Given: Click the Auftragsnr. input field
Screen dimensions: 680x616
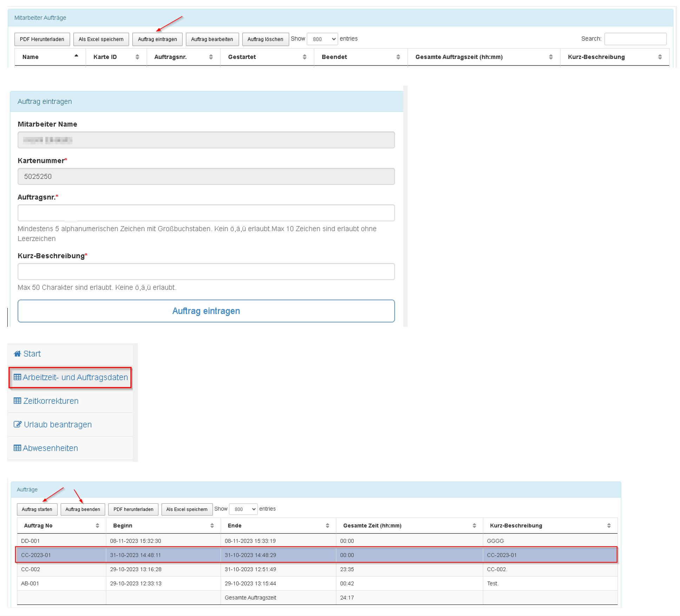Looking at the screenshot, I should click(206, 213).
